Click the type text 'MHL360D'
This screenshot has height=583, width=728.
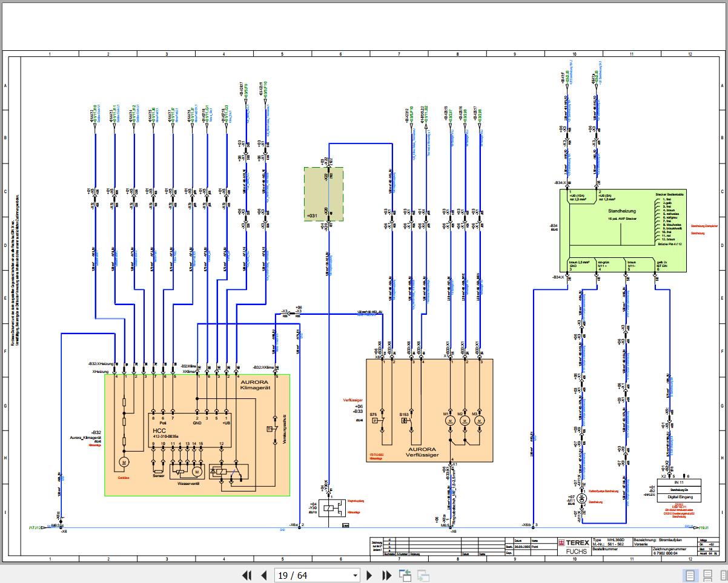pyautogui.click(x=615, y=539)
